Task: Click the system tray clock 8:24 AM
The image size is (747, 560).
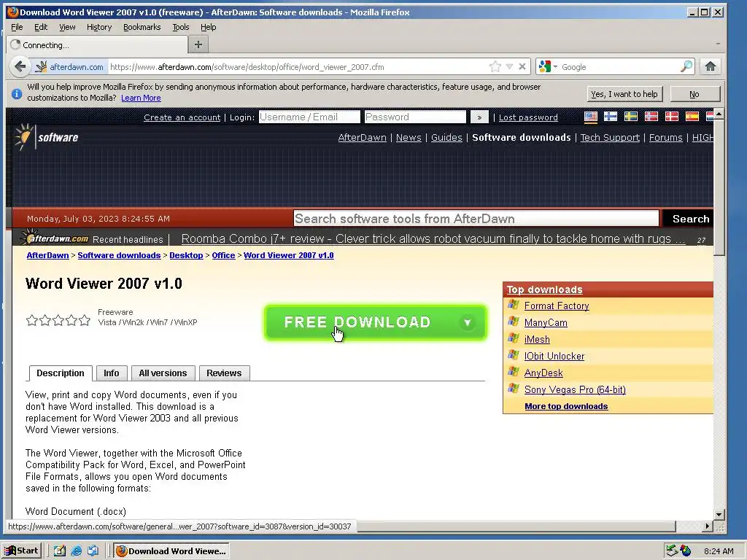Action: point(719,551)
